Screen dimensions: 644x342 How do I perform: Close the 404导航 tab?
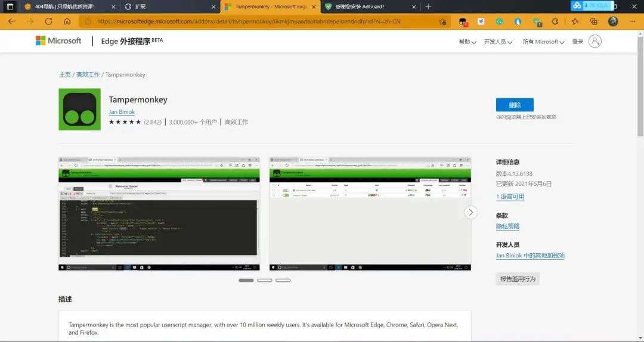pyautogui.click(x=113, y=7)
